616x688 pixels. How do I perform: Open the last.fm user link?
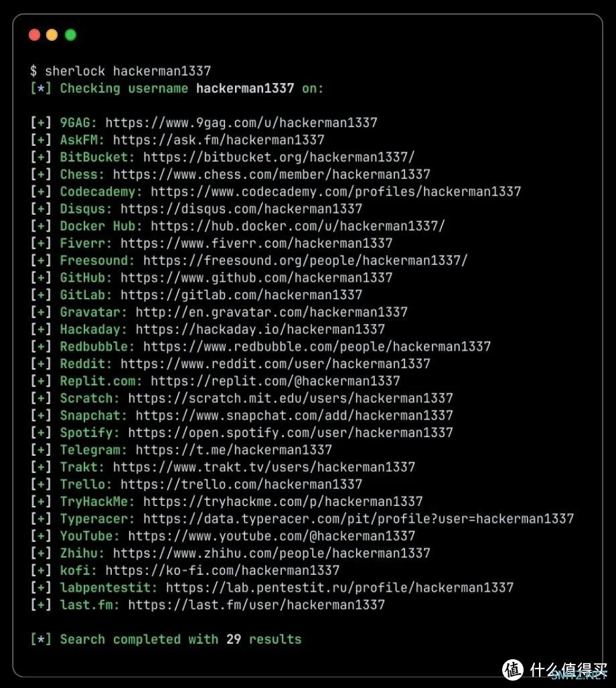(x=256, y=604)
